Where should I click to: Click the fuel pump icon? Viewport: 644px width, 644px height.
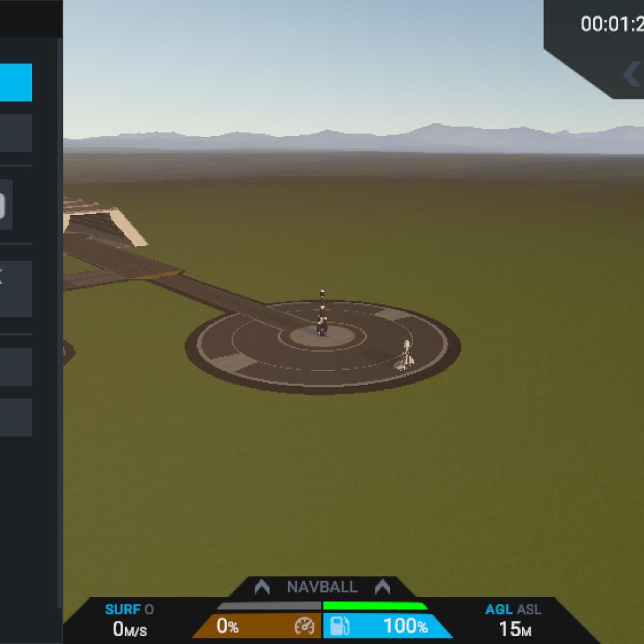click(340, 626)
